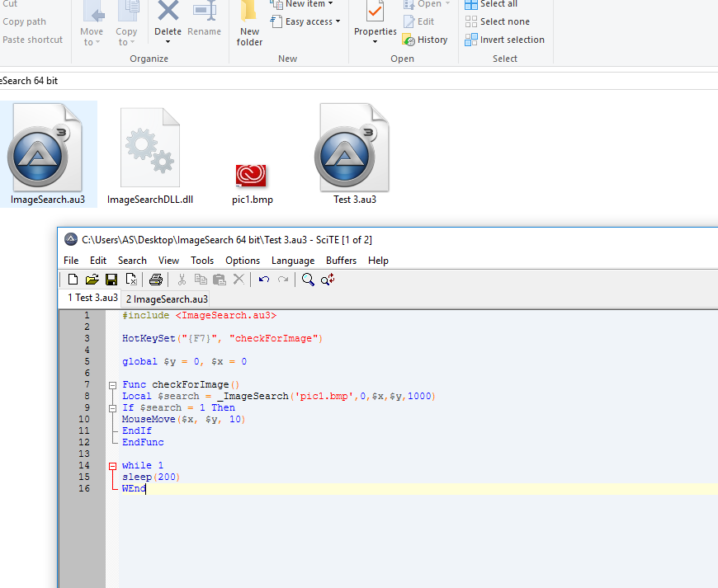The image size is (718, 588).
Task: Open the Tools menu in SciTE
Action: point(202,261)
